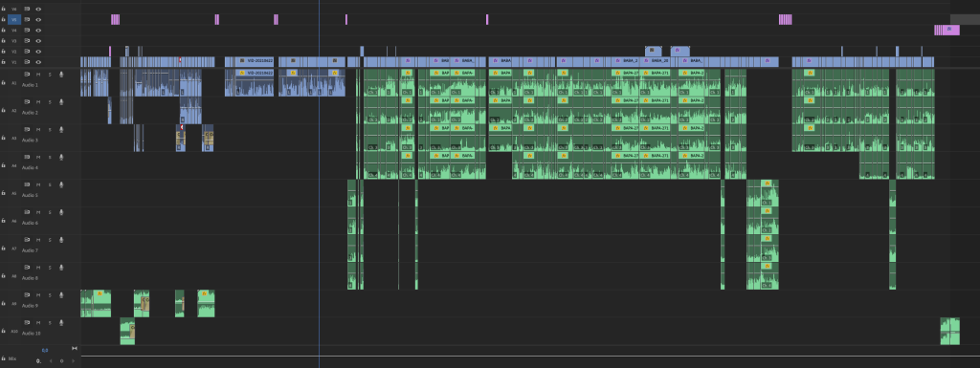Target the A10 track label
The height and width of the screenshot is (368, 980).
(x=14, y=331)
